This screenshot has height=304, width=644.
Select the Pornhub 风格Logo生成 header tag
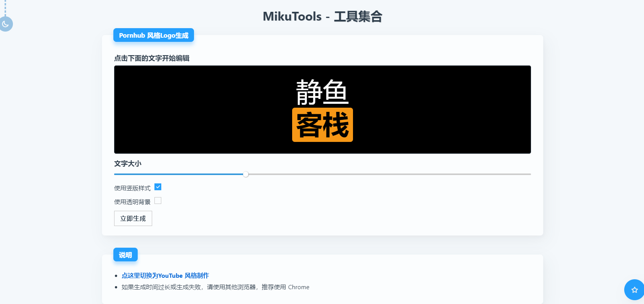coord(154,35)
